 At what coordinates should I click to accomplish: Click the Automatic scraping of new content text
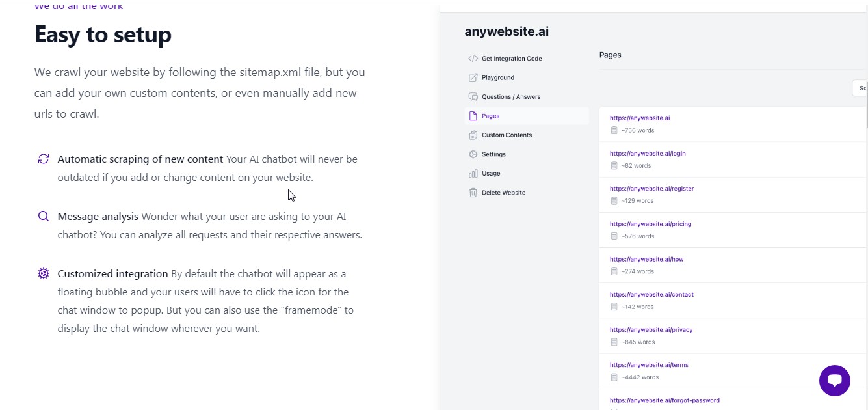coord(140,159)
